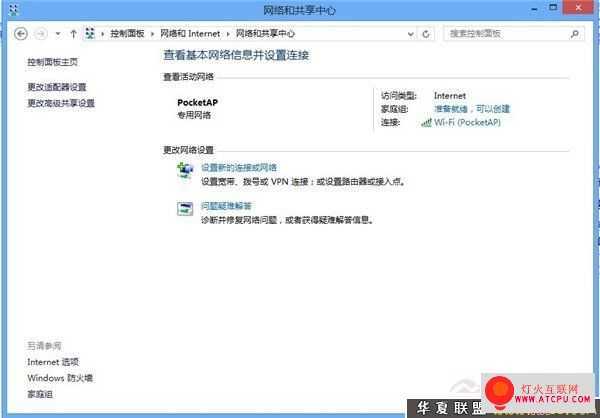Screen dimensions: 600x418
Task: Close the 网络和共享中心 window
Action: coord(579,8)
